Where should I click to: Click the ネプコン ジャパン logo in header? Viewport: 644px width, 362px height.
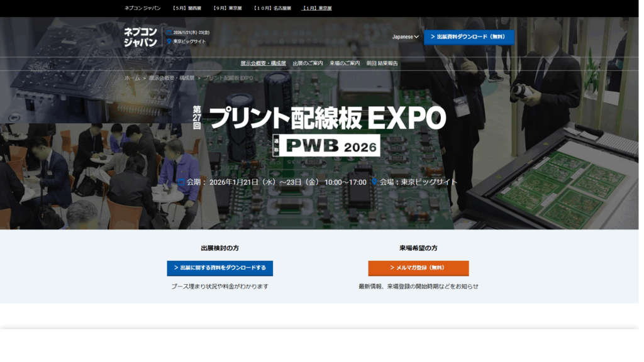[x=140, y=37]
